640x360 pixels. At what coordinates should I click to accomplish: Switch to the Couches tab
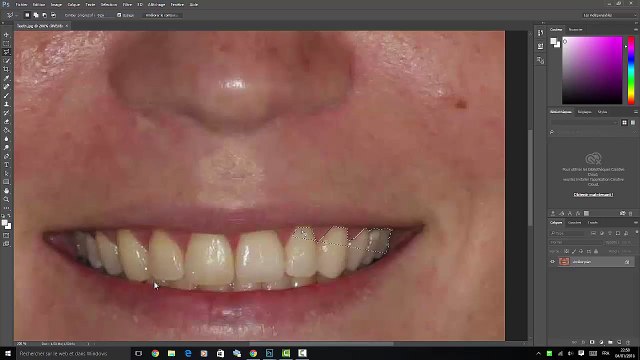pos(575,223)
